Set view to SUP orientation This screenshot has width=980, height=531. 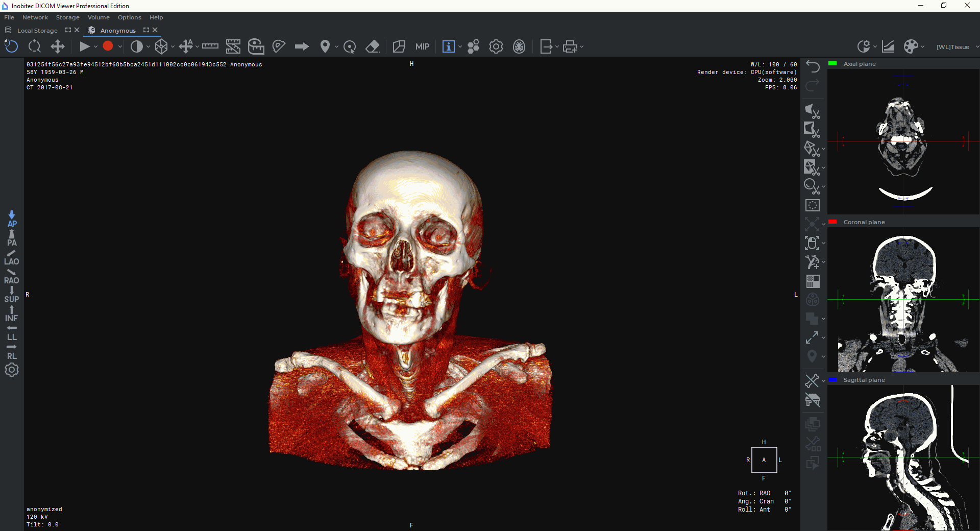[x=12, y=295]
